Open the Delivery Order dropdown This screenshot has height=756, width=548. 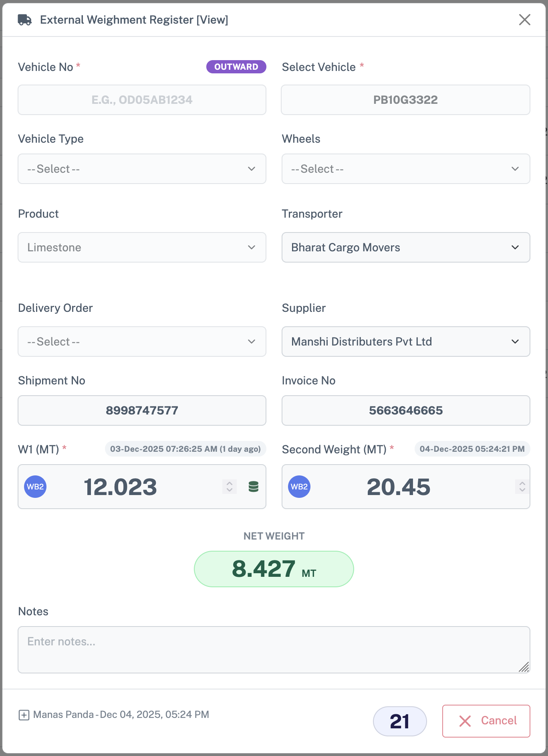(x=142, y=342)
